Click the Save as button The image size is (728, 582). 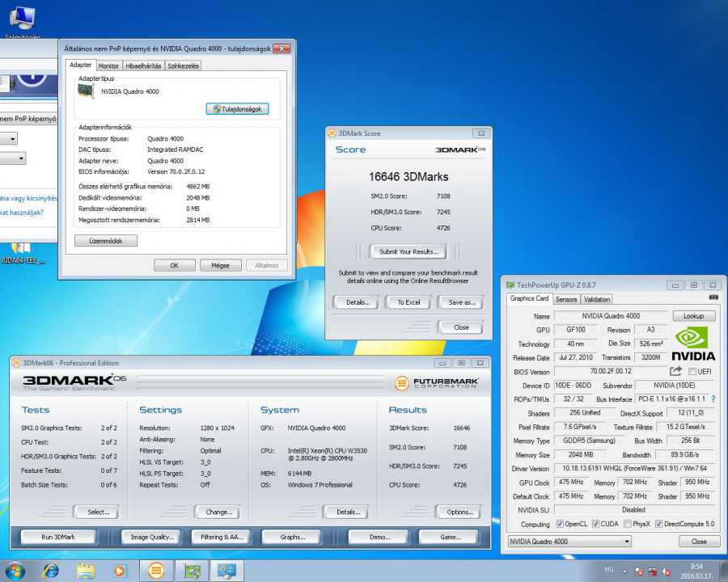tap(462, 302)
